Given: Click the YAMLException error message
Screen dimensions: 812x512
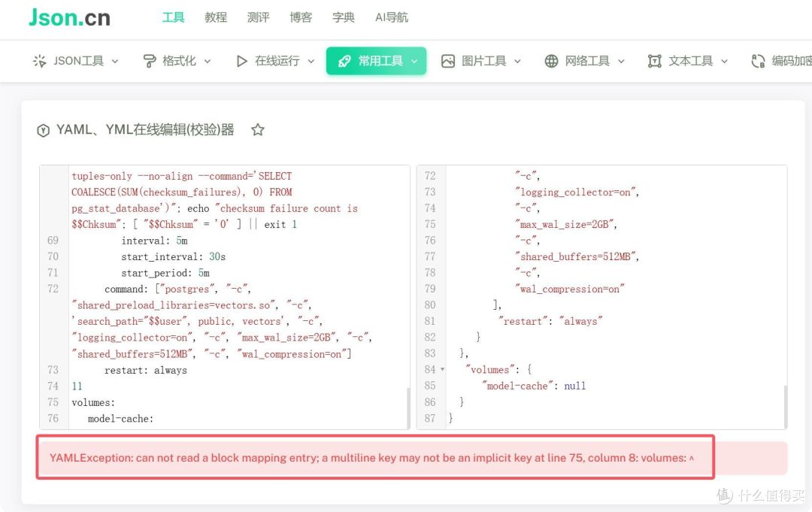Looking at the screenshot, I should coord(371,458).
